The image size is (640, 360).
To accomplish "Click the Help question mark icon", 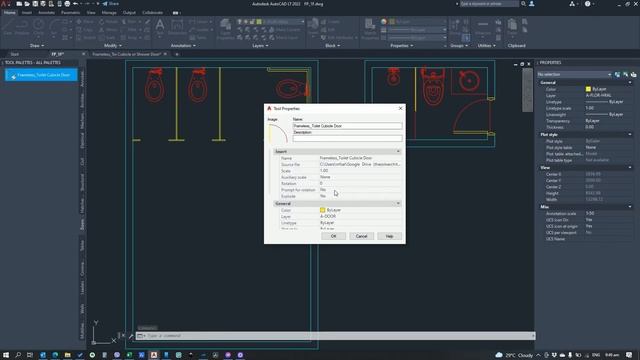I will point(587,4).
